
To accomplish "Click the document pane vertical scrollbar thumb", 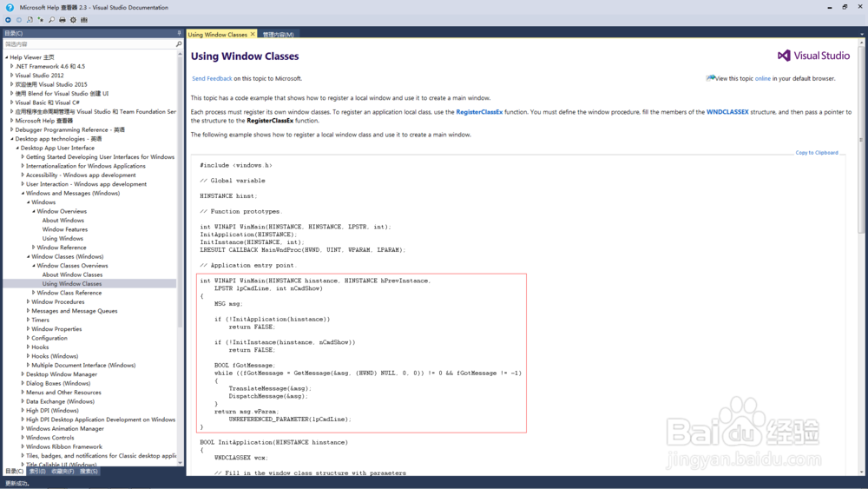I will (861, 138).
